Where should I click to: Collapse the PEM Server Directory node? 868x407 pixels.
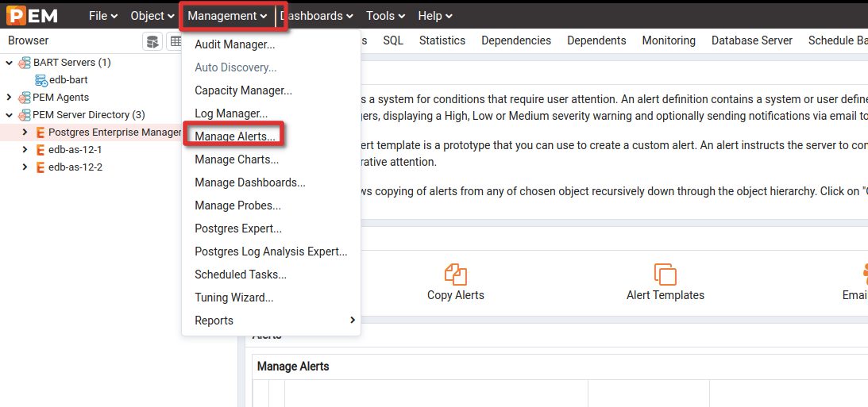9,115
